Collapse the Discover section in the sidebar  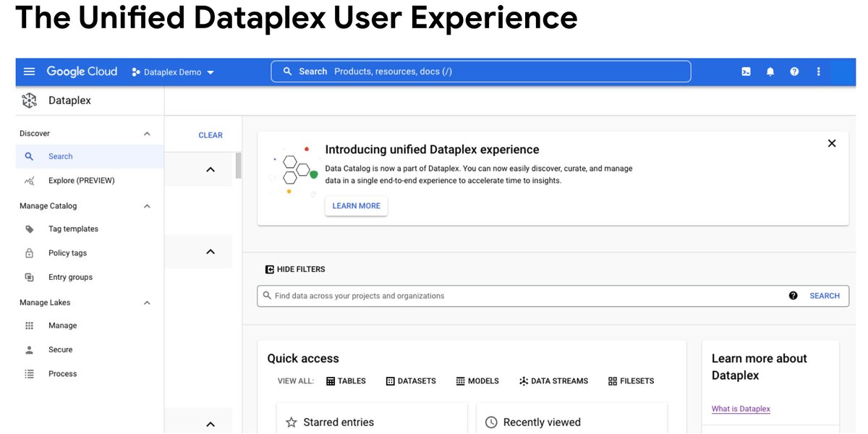[147, 133]
